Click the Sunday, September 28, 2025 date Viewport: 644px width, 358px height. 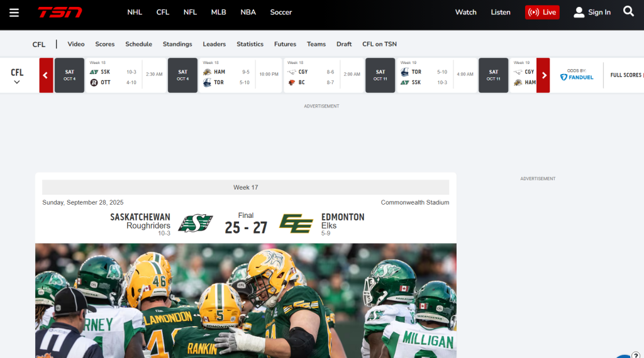(83, 203)
